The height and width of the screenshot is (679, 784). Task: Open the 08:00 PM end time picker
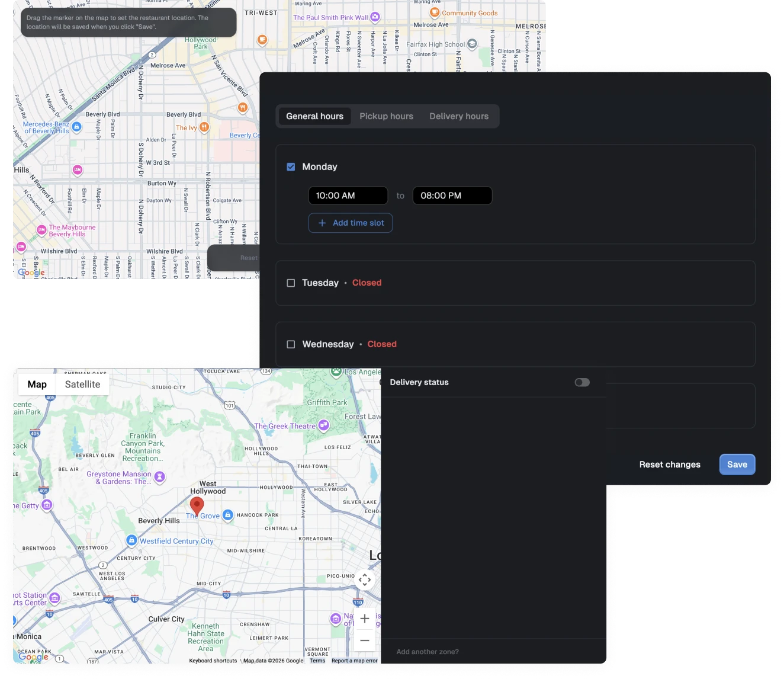pyautogui.click(x=452, y=196)
